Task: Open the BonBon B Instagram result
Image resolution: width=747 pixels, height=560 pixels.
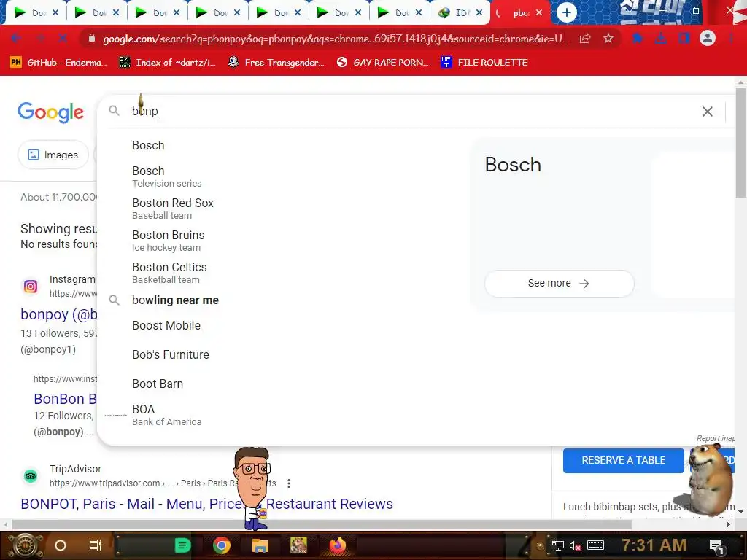Action: click(x=65, y=399)
